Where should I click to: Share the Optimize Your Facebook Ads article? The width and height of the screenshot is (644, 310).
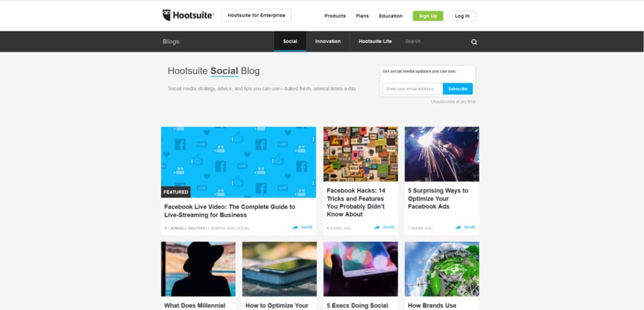coord(466,228)
